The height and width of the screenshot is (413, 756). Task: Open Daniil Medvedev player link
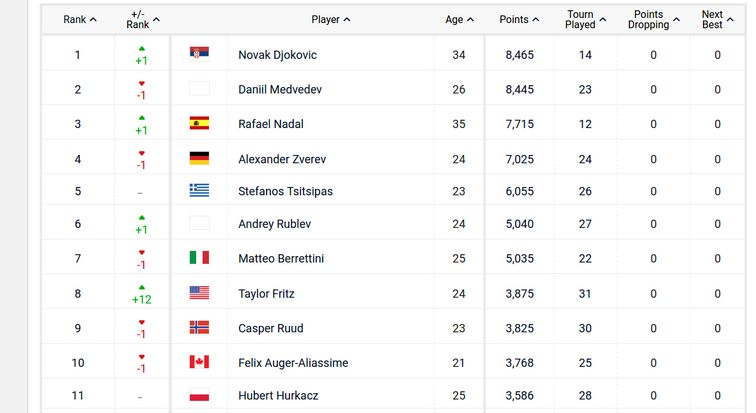279,90
